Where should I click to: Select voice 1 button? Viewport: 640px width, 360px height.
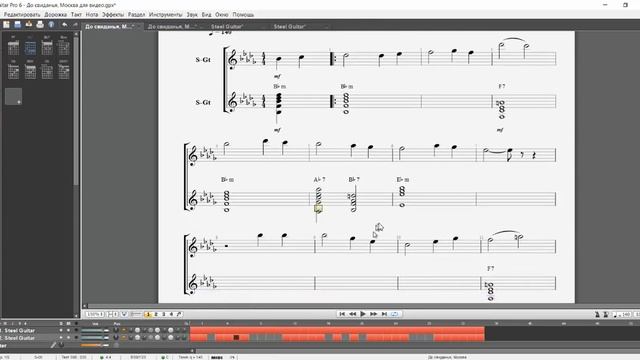pos(148,314)
